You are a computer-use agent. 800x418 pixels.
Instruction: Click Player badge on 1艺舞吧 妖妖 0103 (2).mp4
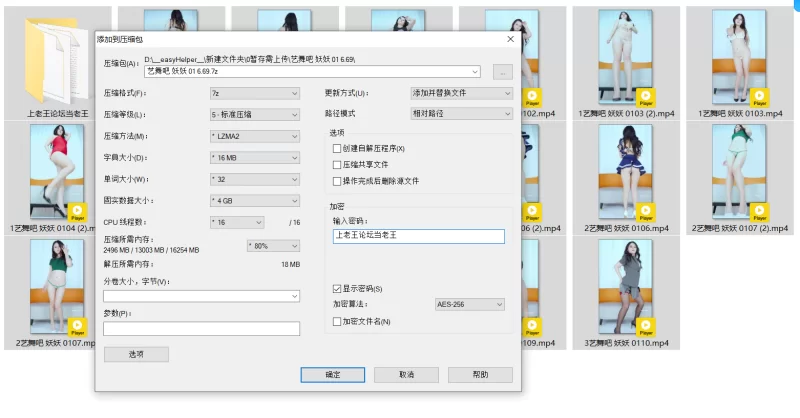[x=646, y=97]
